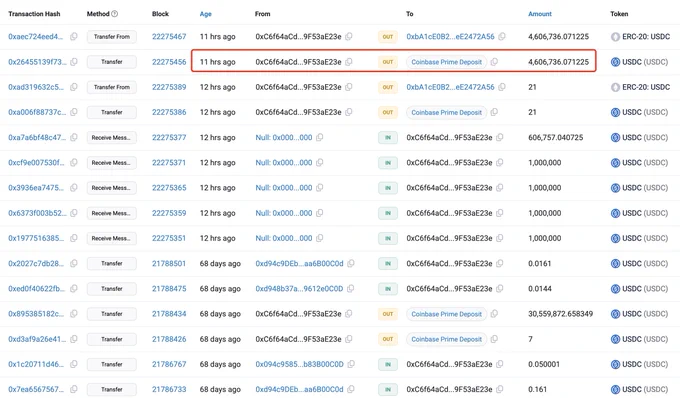Copy To address in block 21786733 row
Image resolution: width=680 pixels, height=398 pixels.
(500, 389)
